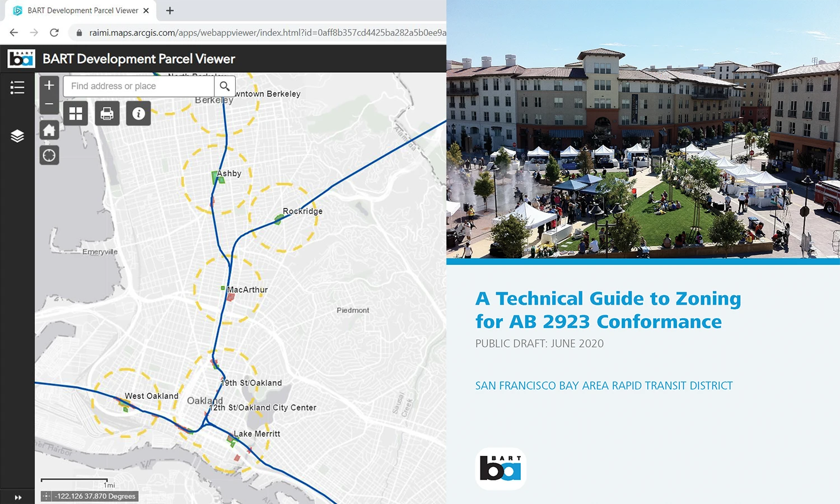Open the print widget
This screenshot has height=504, width=840.
(107, 114)
